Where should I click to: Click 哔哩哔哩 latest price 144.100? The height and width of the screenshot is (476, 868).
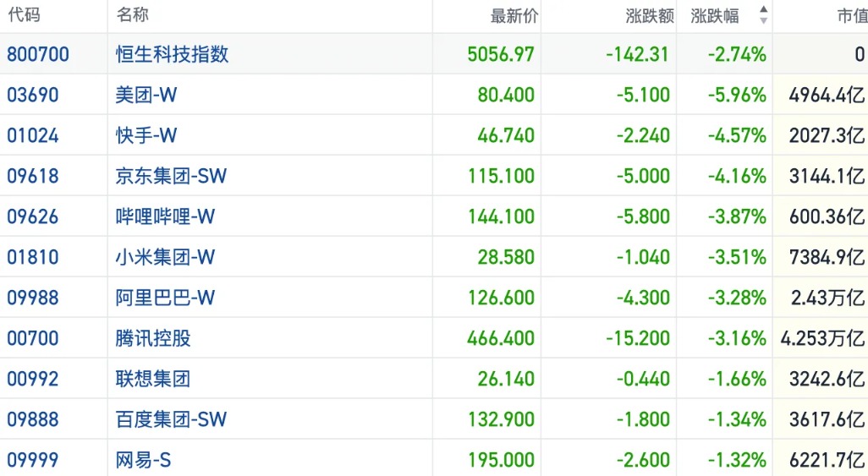(x=502, y=216)
